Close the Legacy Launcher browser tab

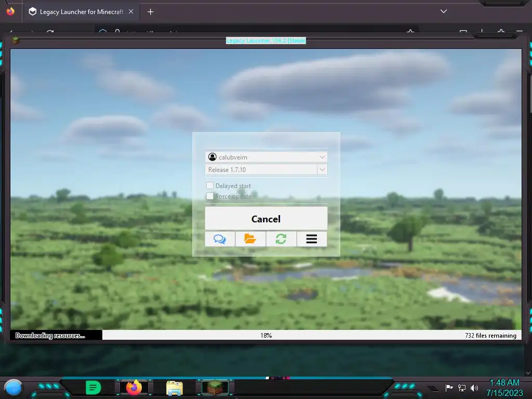coord(131,11)
